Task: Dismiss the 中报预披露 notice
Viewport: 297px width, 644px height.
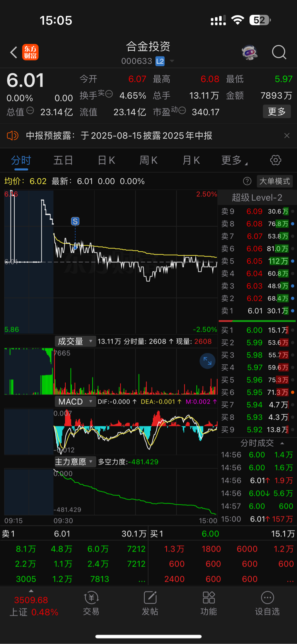Action: tap(287, 136)
